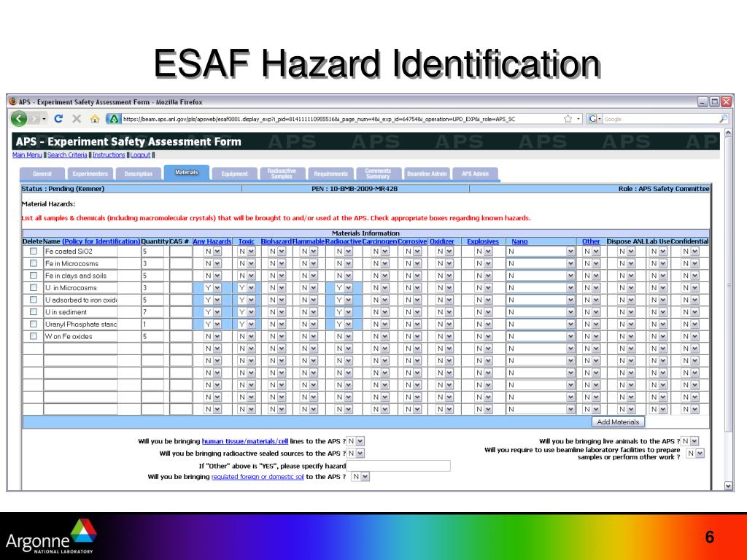This screenshot has height=560, width=747.
Task: Open the Firefox home page icon
Action: pyautogui.click(x=95, y=119)
